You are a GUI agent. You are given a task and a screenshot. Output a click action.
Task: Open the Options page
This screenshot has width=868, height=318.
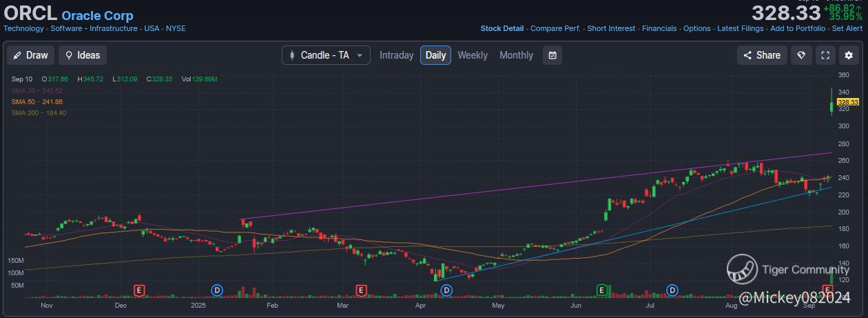pyautogui.click(x=697, y=28)
